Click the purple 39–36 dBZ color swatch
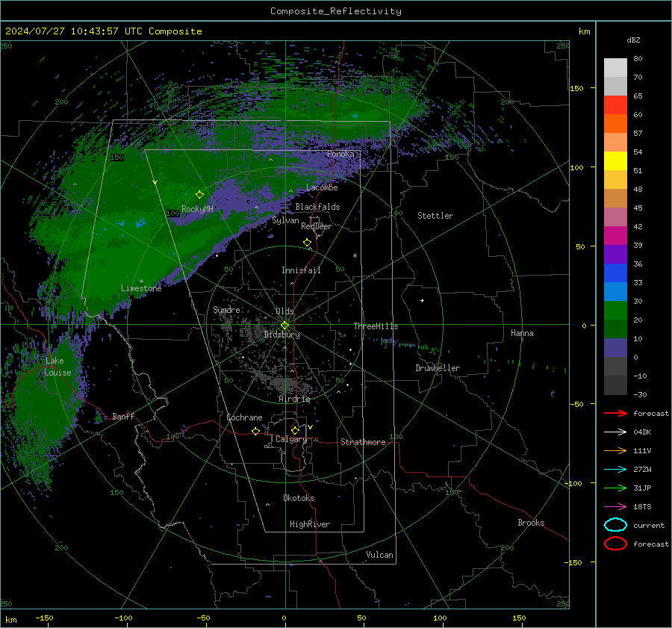Viewport: 672px width, 628px height. tap(615, 254)
